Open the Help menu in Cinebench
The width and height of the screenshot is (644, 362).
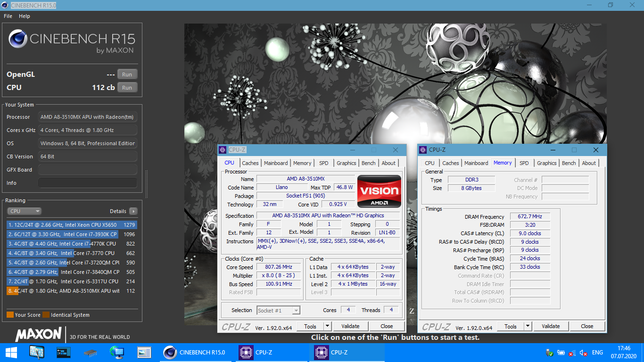point(25,16)
